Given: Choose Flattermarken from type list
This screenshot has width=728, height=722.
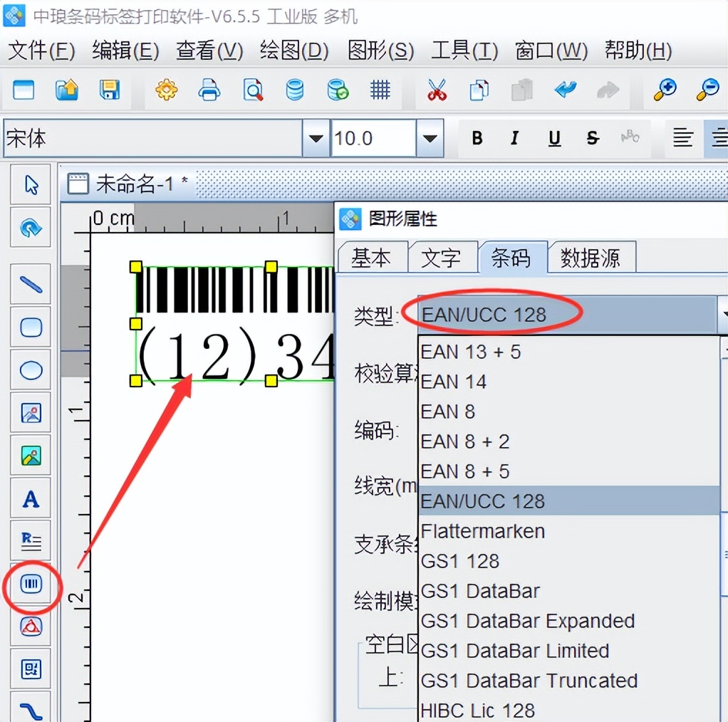Looking at the screenshot, I should [568, 531].
